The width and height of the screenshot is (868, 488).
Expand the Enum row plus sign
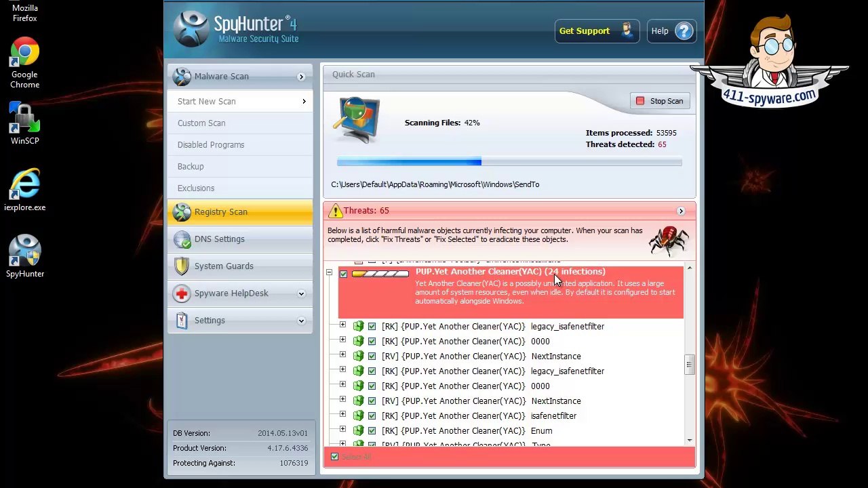(x=342, y=430)
